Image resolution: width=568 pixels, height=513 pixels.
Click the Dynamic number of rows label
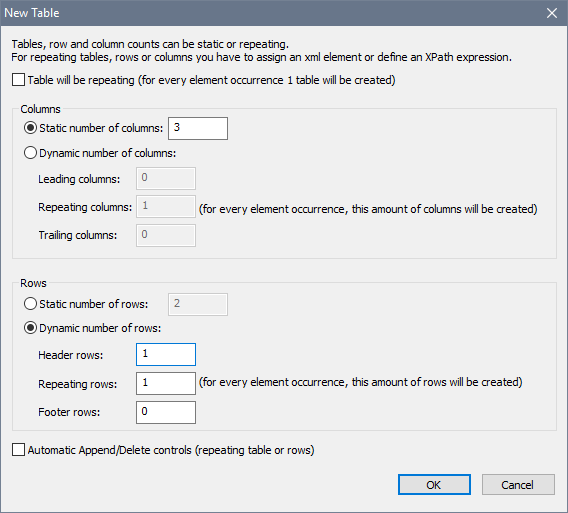100,328
